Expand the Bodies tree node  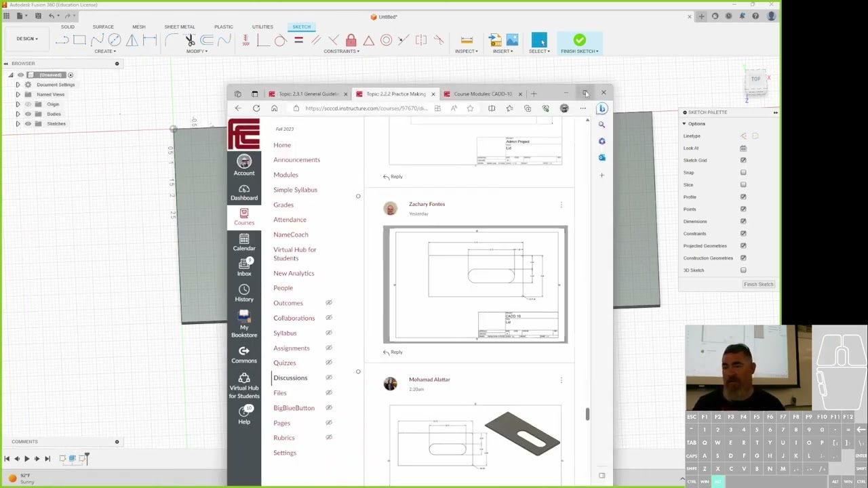coord(18,114)
